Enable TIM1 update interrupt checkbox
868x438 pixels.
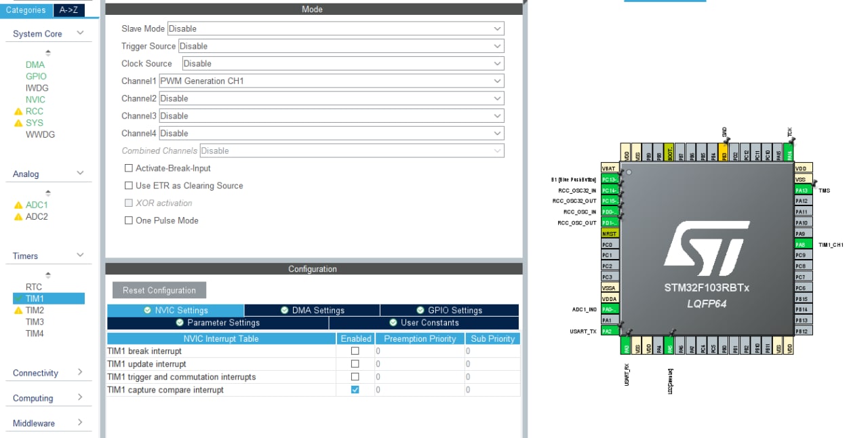355,364
